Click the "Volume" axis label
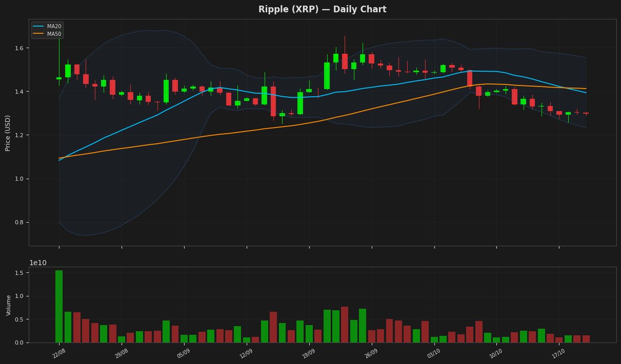 (x=8, y=305)
